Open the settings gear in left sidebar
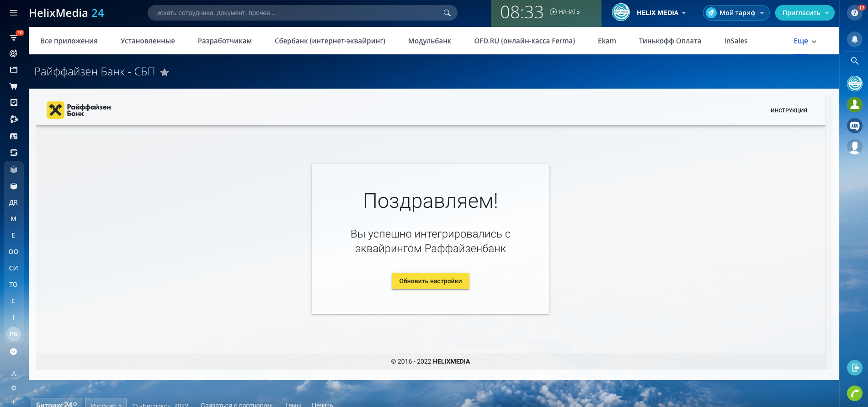The height and width of the screenshot is (407, 868). point(14,388)
